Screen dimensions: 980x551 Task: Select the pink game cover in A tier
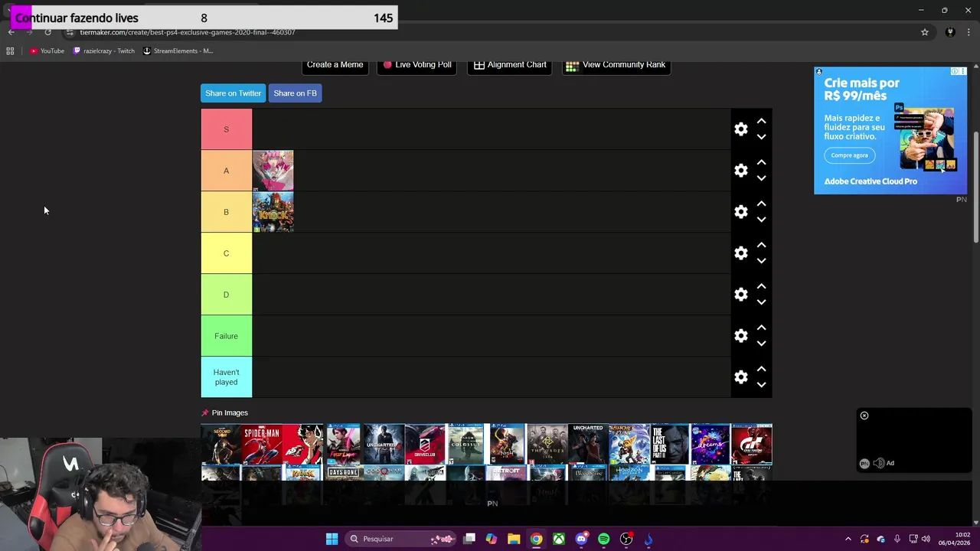point(273,171)
